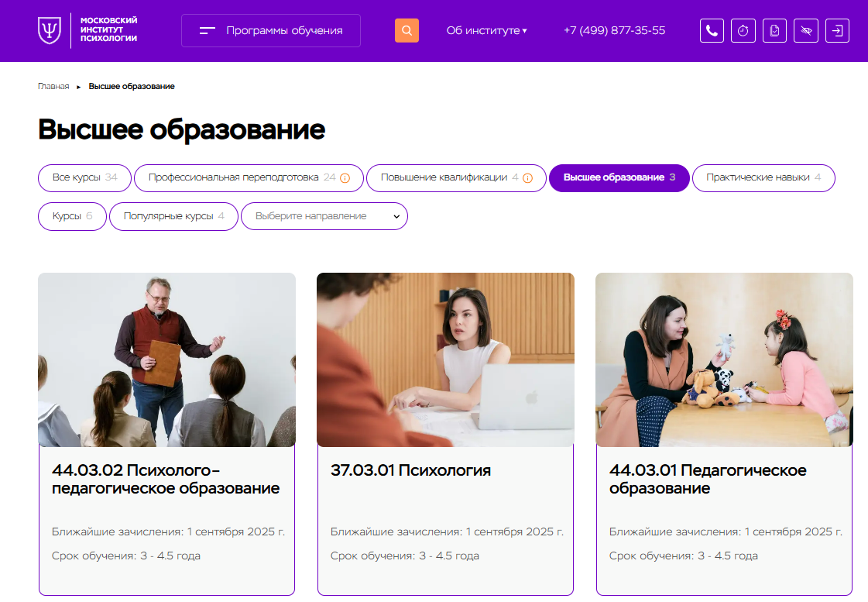Click the Moscow Institute of Psychology logo
This screenshot has width=868, height=602.
(x=87, y=30)
